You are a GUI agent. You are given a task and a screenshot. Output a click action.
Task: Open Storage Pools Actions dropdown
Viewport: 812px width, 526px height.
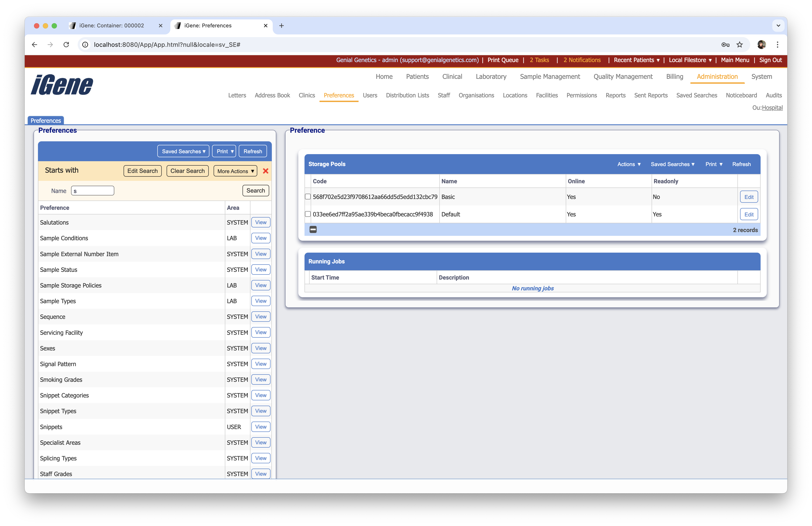[x=629, y=164]
